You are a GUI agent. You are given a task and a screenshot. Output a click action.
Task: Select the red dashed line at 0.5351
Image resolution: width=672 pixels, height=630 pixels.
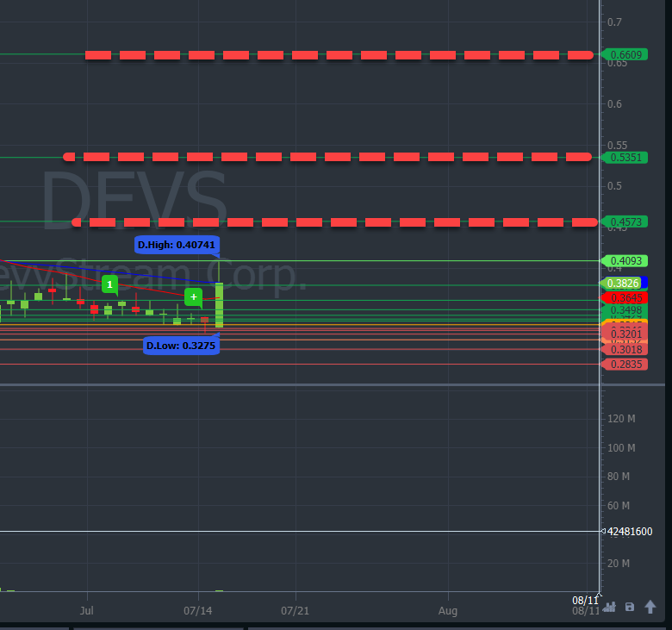pos(328,157)
